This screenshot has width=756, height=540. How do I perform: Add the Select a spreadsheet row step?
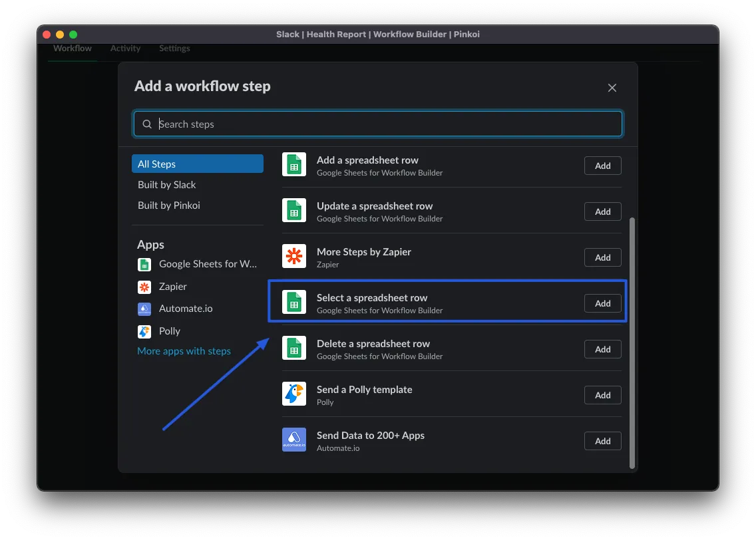[x=602, y=303]
